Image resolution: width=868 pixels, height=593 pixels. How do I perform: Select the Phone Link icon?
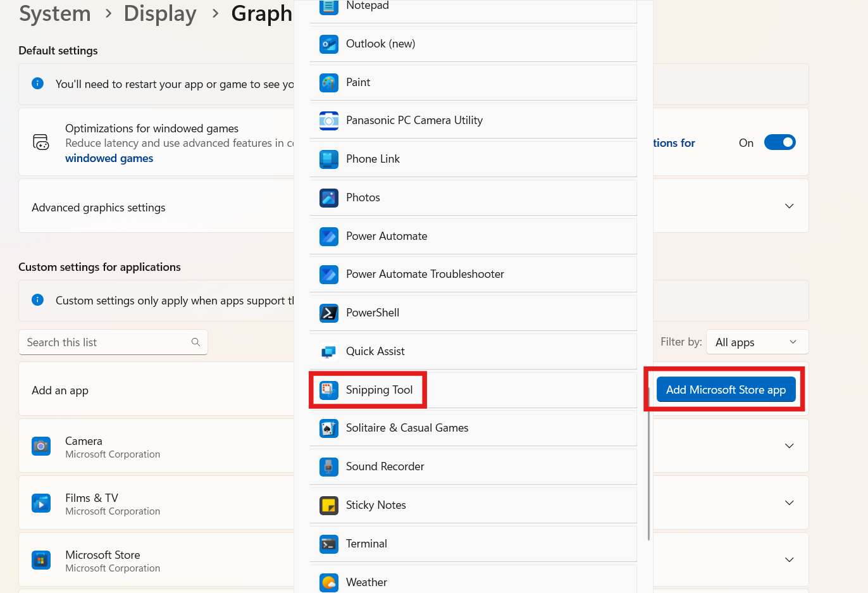329,159
